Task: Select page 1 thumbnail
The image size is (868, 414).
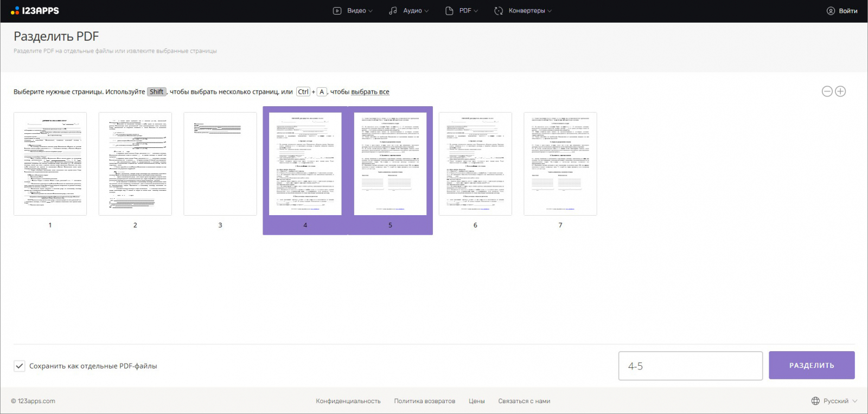Action: (x=50, y=164)
